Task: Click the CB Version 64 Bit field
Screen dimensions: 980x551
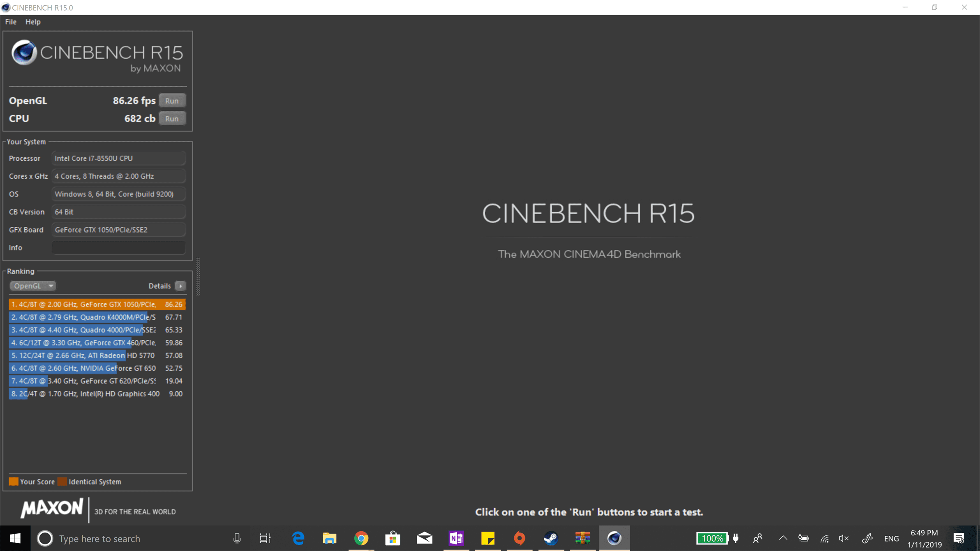Action: (x=118, y=212)
